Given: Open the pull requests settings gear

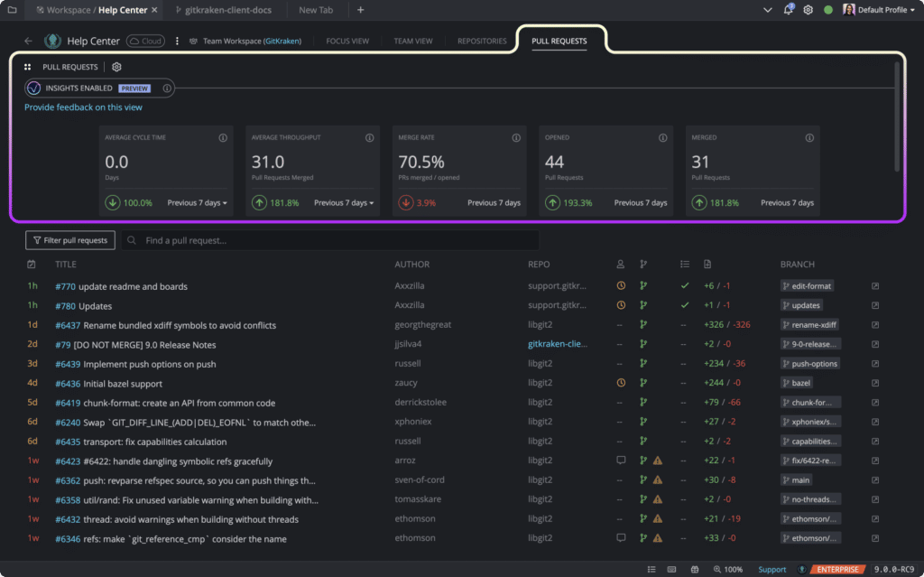Looking at the screenshot, I should coord(116,67).
